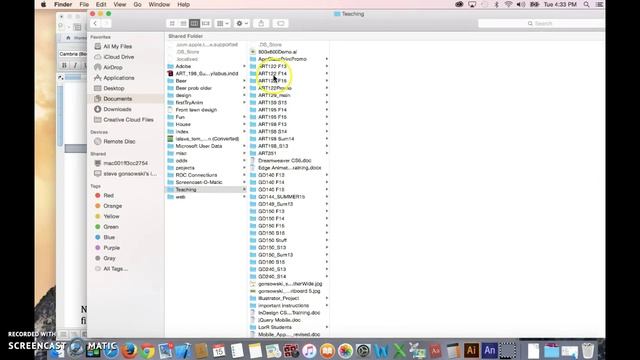Open the Help menu
This screenshot has height=360, width=640.
[x=183, y=4]
